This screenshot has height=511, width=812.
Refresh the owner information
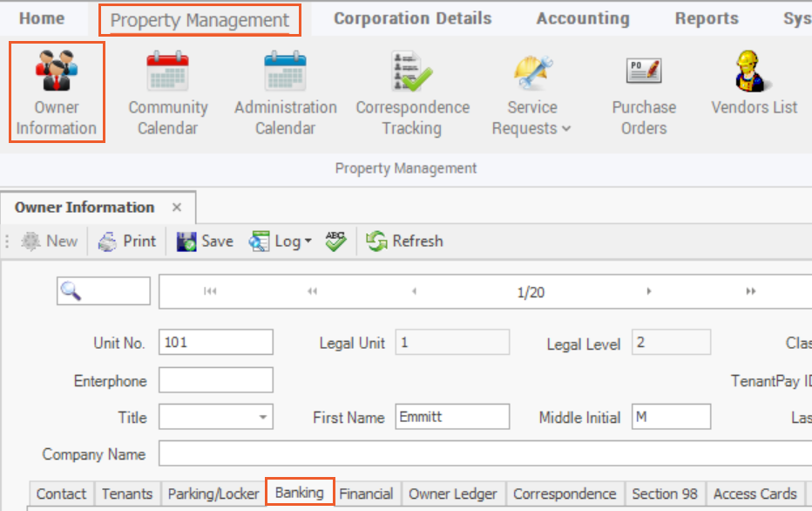[404, 242]
